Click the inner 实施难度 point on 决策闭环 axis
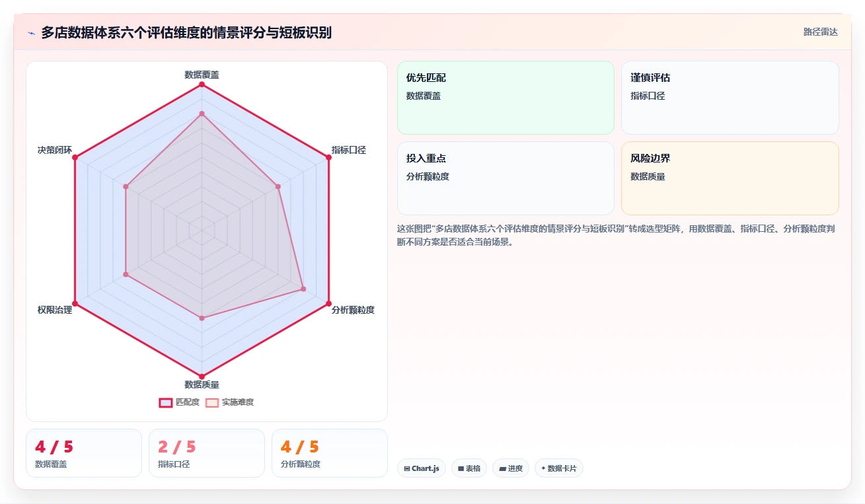865x504 pixels. [x=126, y=186]
